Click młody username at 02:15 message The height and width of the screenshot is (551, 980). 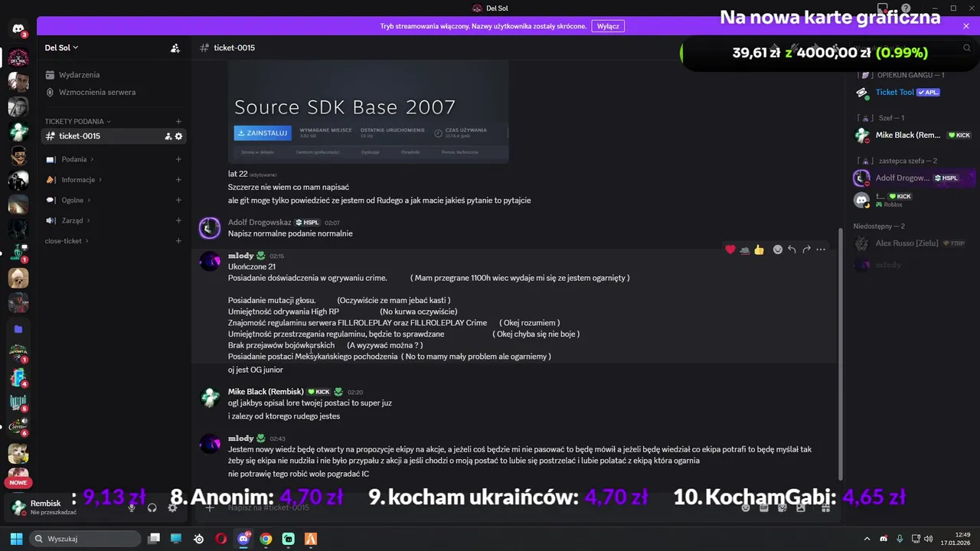(x=241, y=256)
